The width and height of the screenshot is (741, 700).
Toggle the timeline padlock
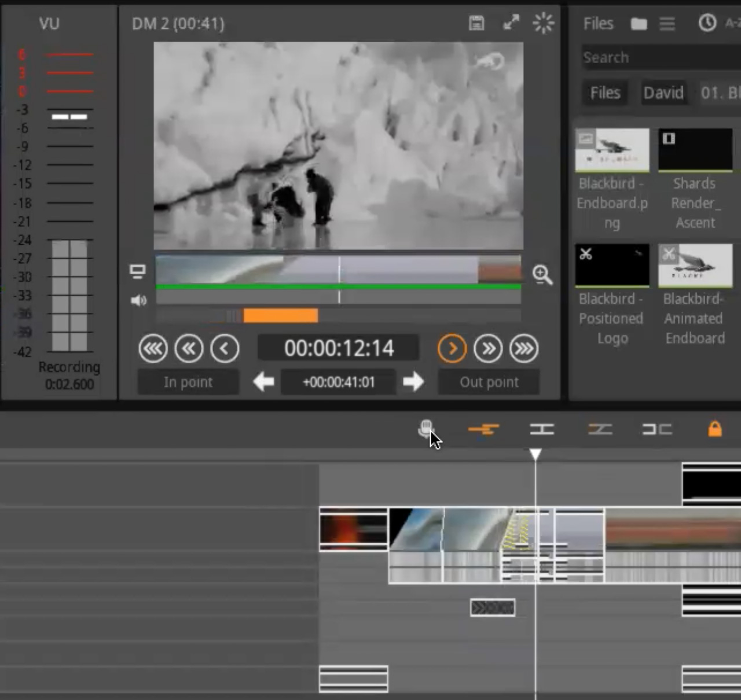coord(715,429)
